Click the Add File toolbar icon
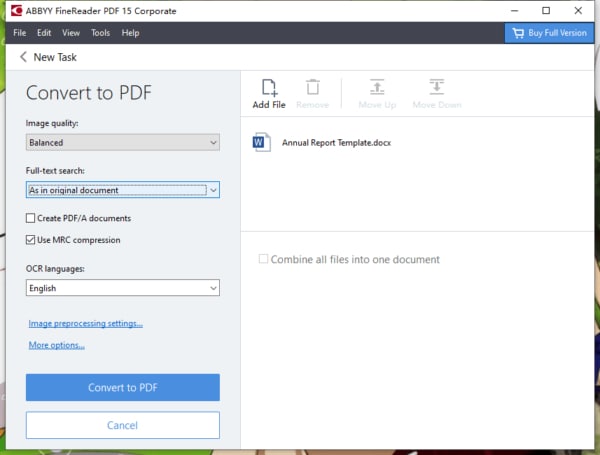600x455 pixels. pyautogui.click(x=269, y=87)
